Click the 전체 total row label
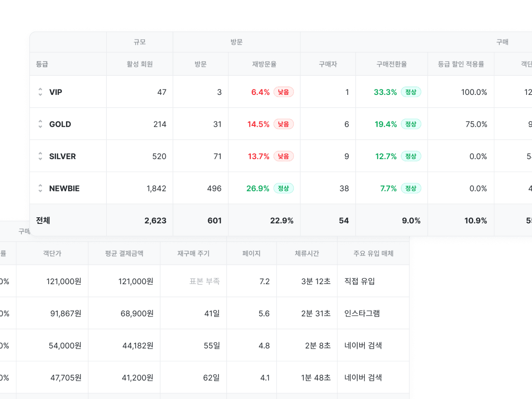Viewport: 532px width, 399px height. click(x=43, y=220)
